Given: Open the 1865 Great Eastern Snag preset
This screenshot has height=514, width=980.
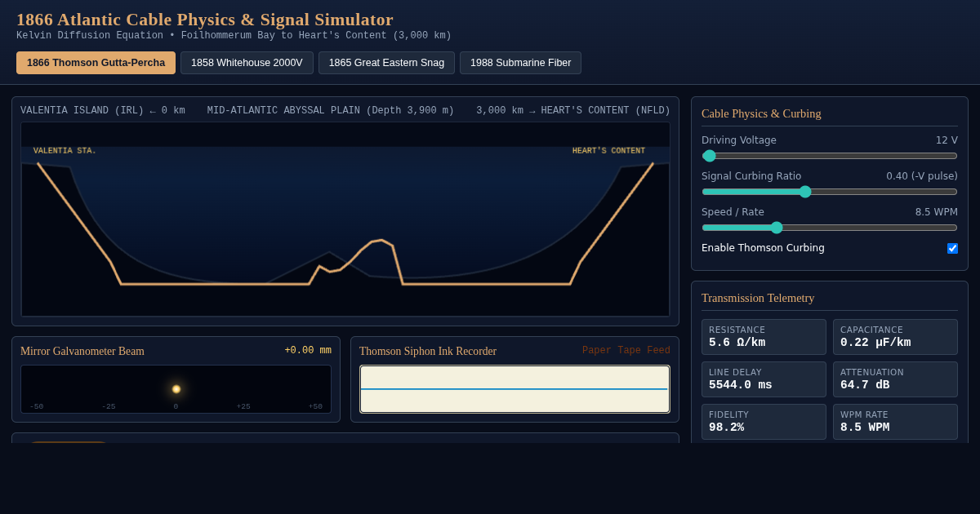Looking at the screenshot, I should 386,63.
